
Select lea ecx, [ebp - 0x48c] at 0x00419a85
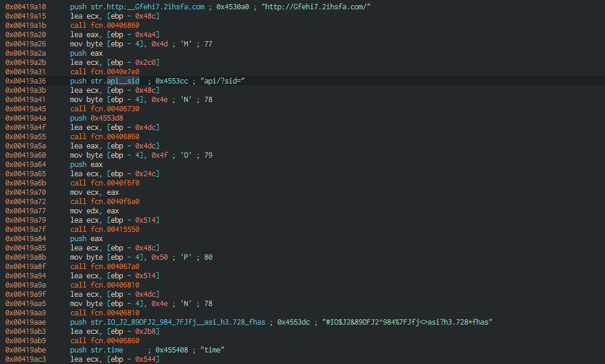pos(115,247)
